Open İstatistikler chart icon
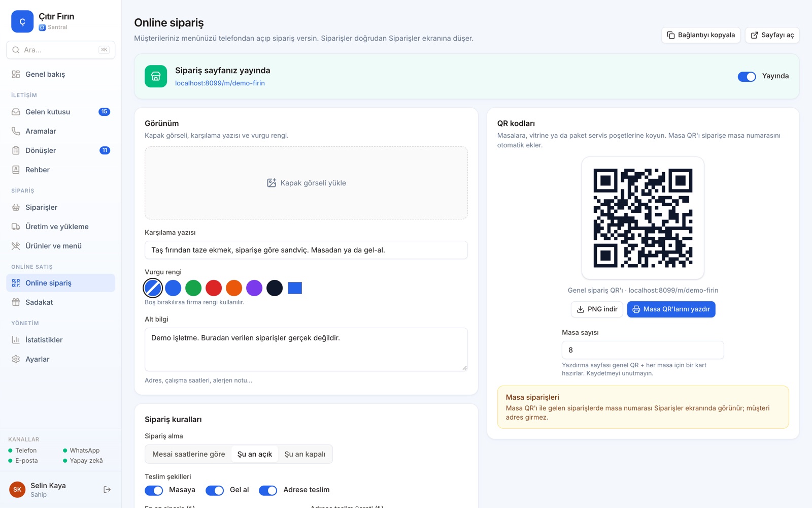The image size is (812, 508). (x=16, y=340)
